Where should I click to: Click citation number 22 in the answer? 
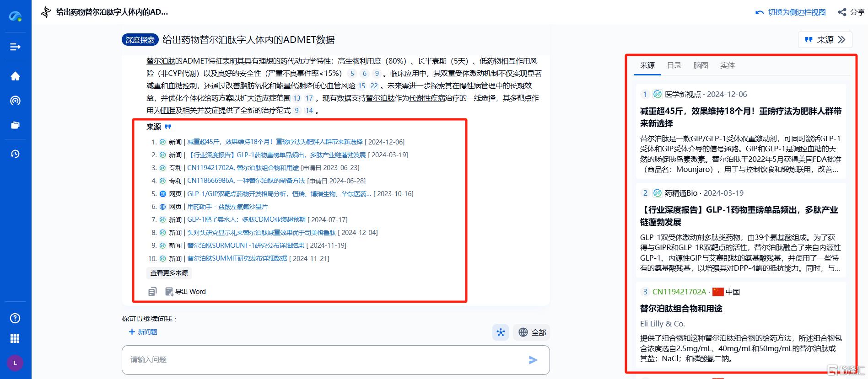374,85
